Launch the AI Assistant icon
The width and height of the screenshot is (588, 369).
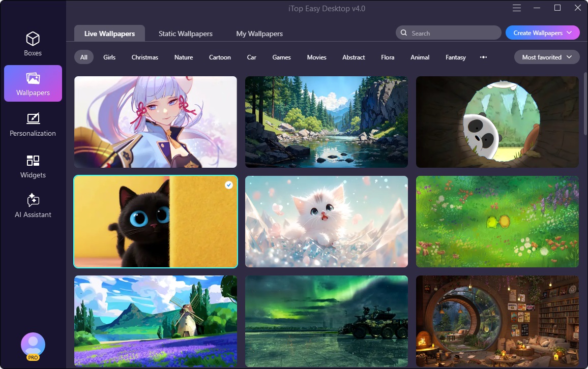[33, 200]
